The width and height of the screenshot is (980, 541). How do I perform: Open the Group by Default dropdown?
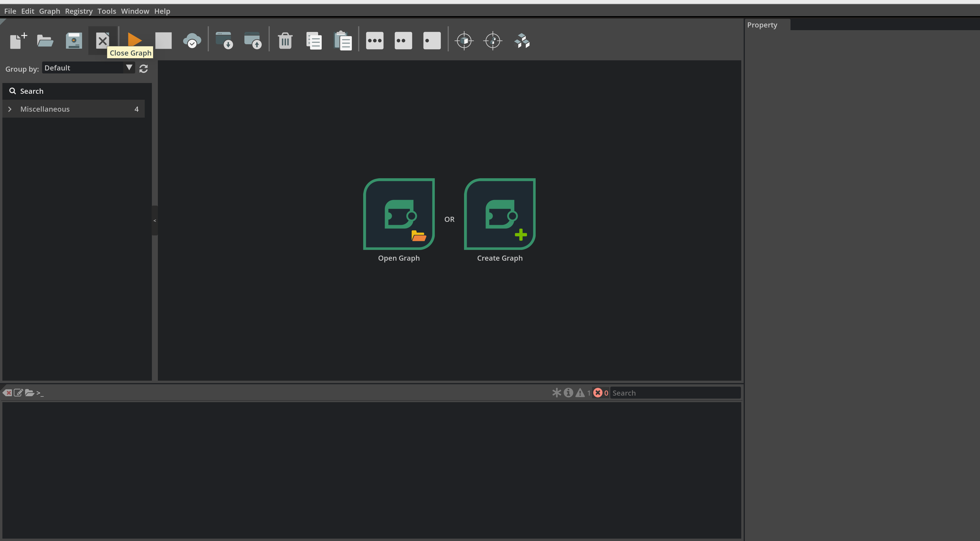(x=88, y=68)
